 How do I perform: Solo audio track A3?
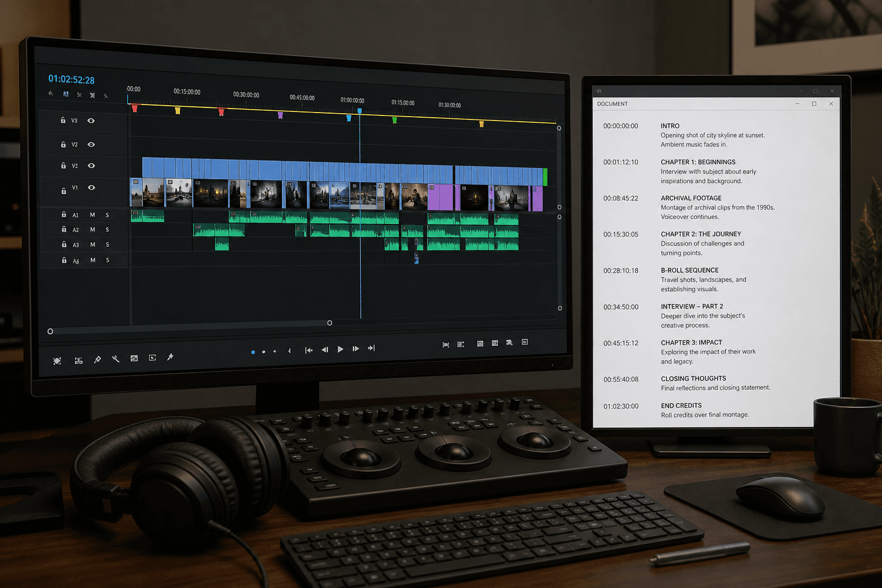107,245
